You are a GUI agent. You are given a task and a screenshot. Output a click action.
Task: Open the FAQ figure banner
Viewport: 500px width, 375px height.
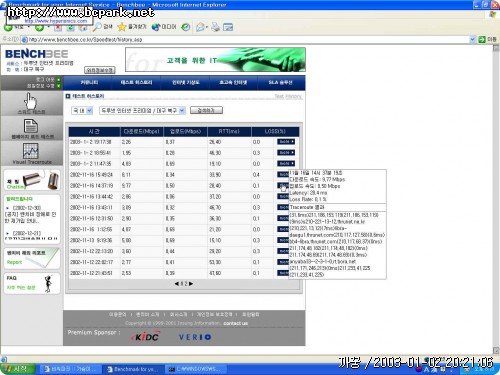tap(32, 283)
